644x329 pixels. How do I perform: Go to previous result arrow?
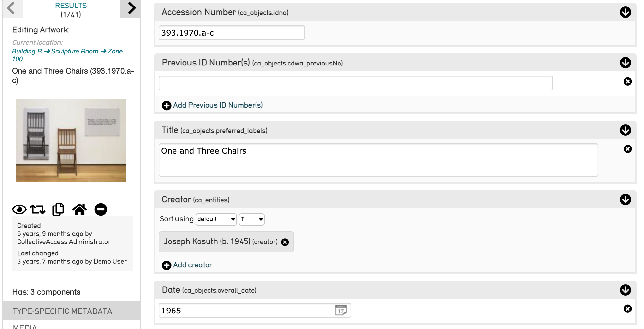[11, 8]
